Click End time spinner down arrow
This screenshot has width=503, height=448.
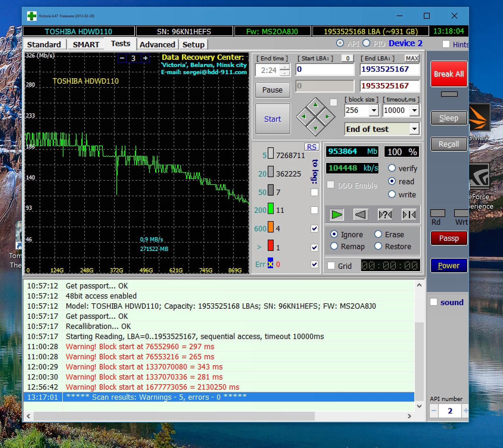pos(285,73)
